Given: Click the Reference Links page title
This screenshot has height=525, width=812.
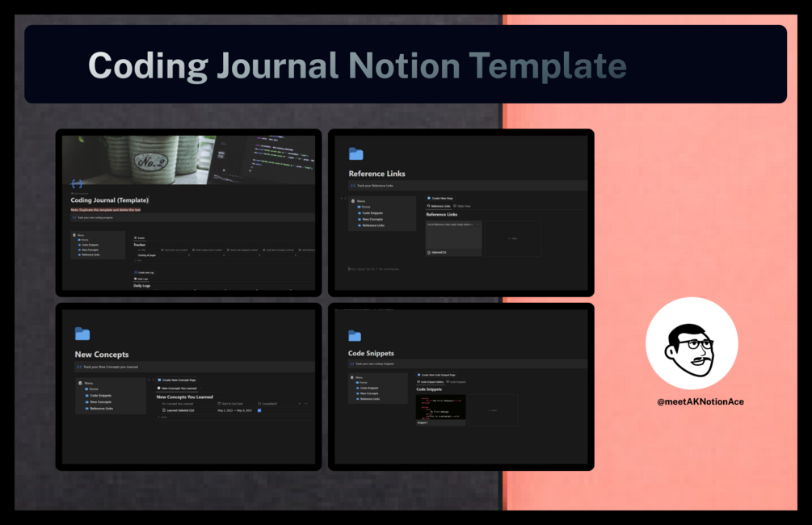Looking at the screenshot, I should [377, 174].
